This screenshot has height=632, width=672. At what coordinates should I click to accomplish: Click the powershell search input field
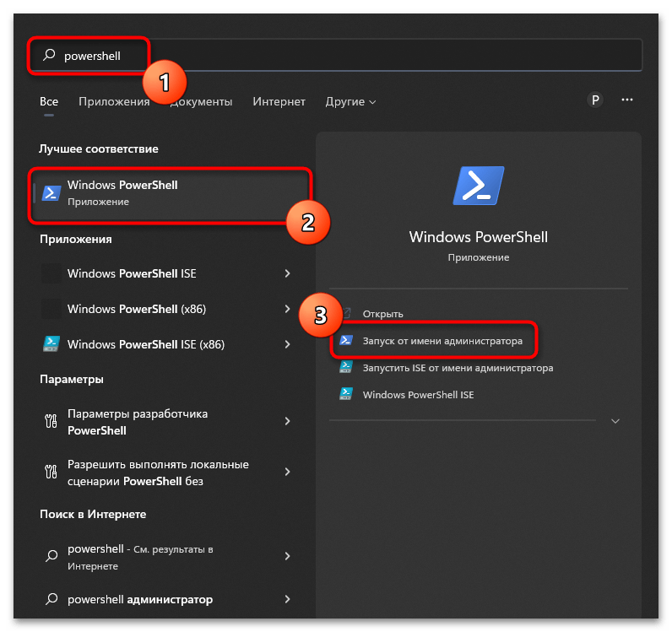coord(335,56)
